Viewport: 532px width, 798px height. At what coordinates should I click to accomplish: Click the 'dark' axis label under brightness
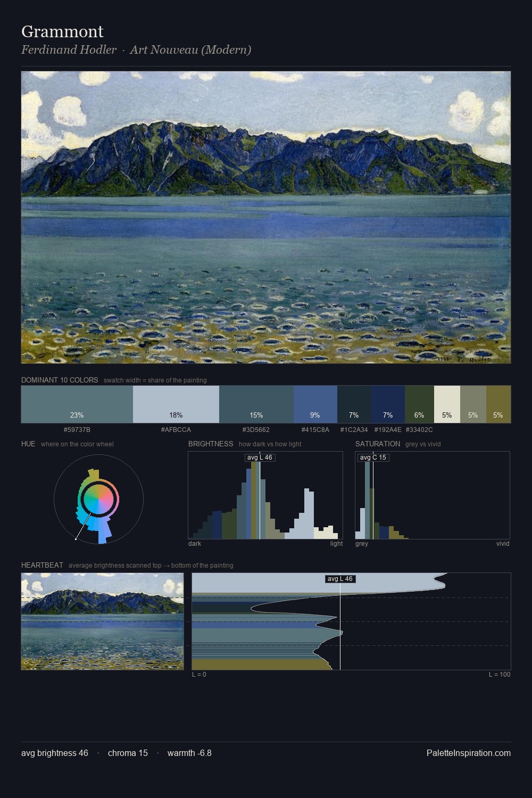(195, 544)
